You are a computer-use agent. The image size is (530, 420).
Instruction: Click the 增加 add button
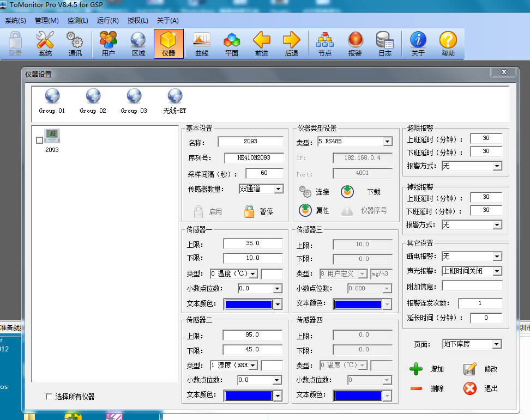(x=427, y=369)
